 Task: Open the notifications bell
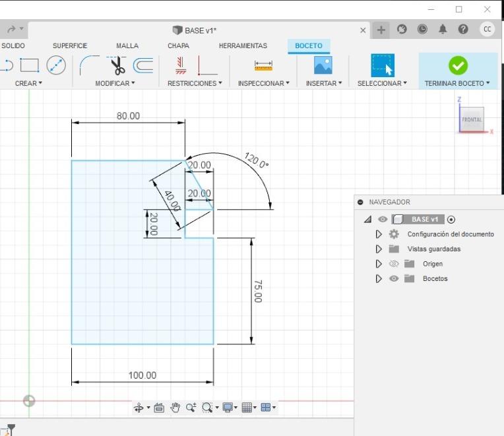click(x=443, y=29)
